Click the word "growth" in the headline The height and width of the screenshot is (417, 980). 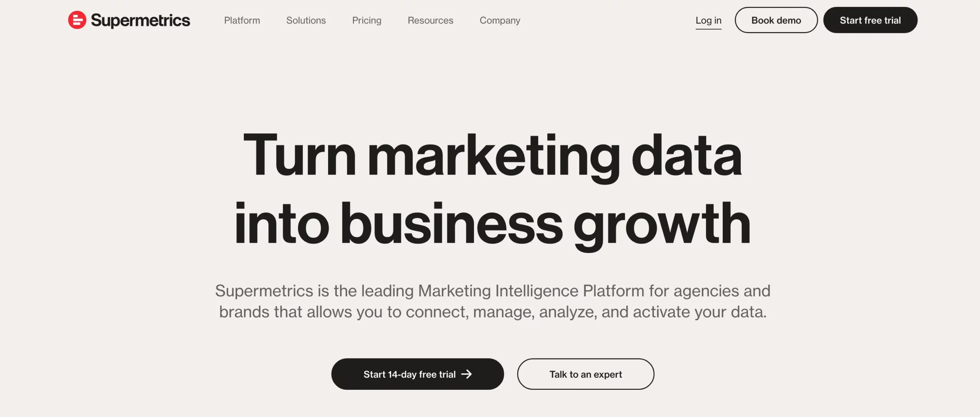(661, 224)
